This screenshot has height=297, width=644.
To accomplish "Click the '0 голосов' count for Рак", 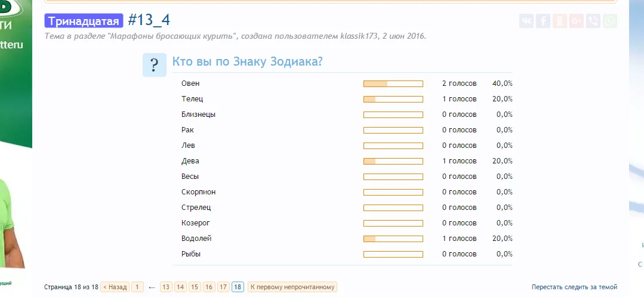I will tap(459, 130).
